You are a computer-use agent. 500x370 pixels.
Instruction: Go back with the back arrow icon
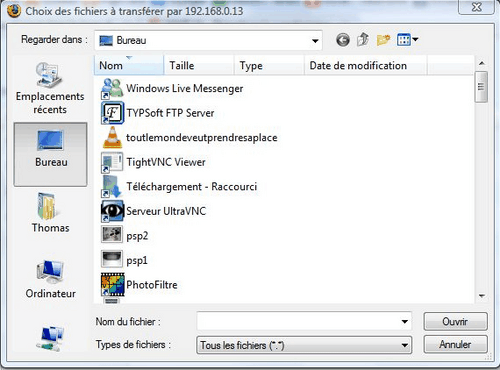pyautogui.click(x=343, y=40)
